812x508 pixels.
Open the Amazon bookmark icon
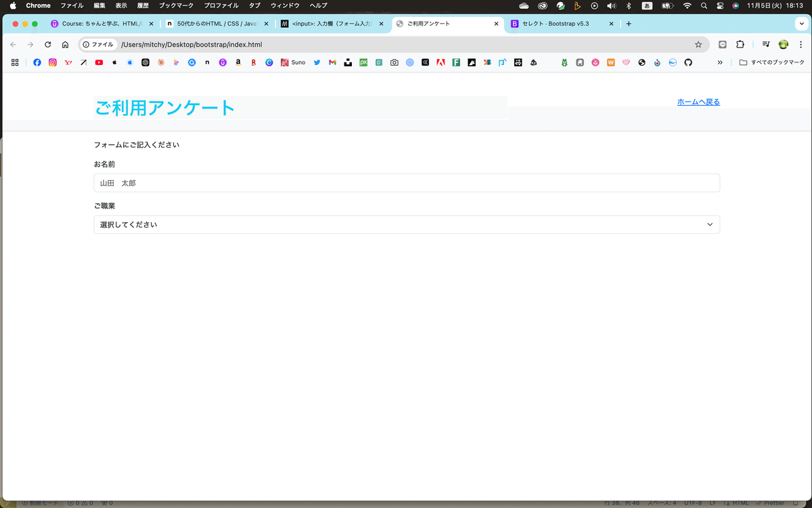(238, 62)
